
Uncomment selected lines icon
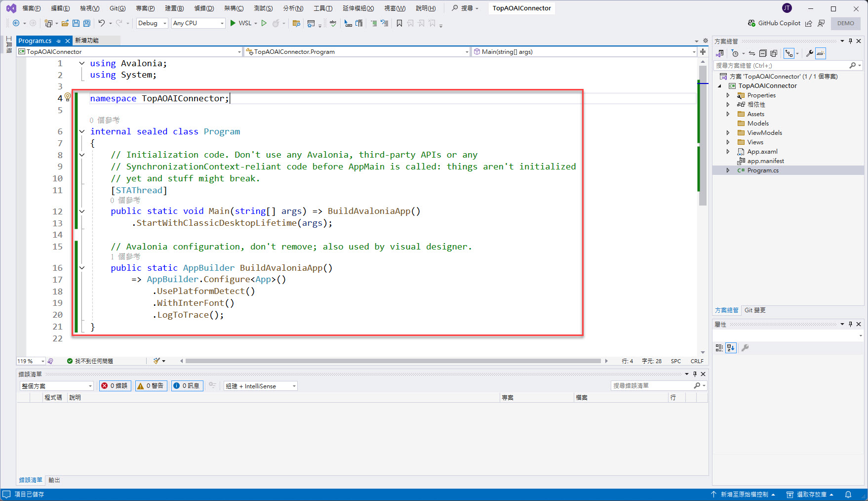point(384,23)
